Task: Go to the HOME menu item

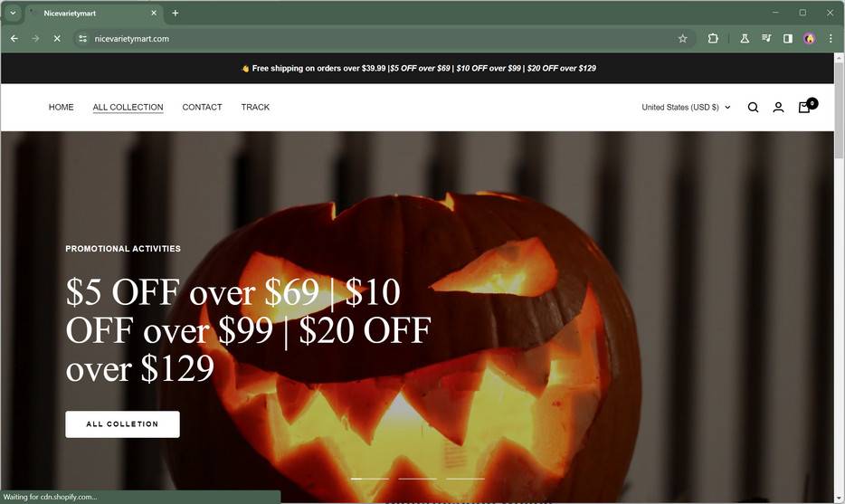Action: [x=61, y=108]
